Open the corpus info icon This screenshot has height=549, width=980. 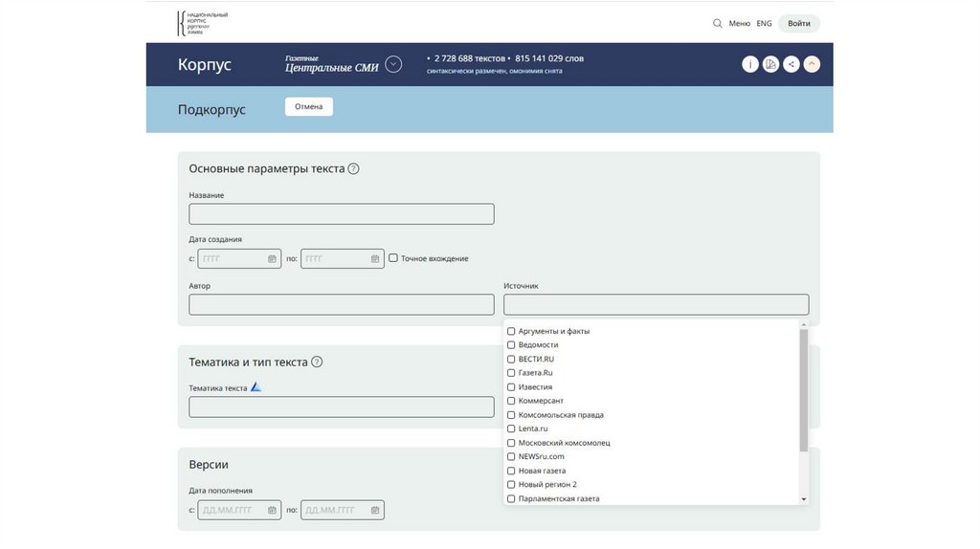click(749, 64)
